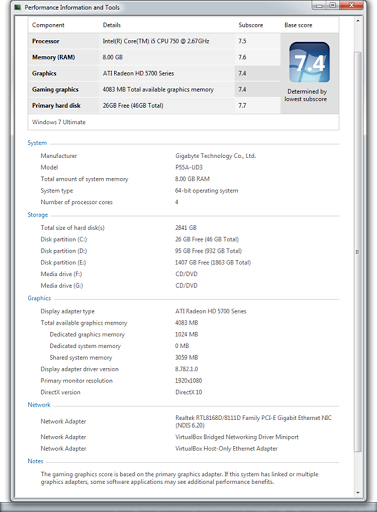Click the Notes section heading

coord(35,461)
